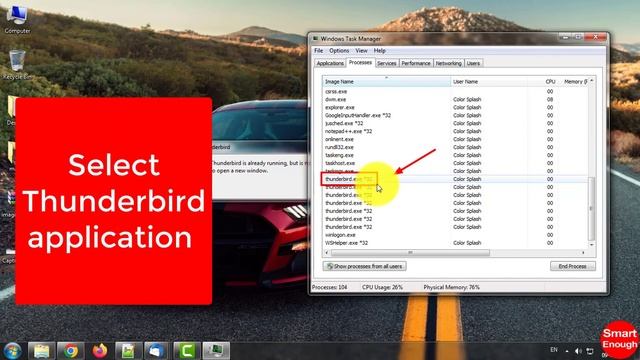Select the csrss.exe process
The width and height of the screenshot is (640, 360).
point(455,91)
